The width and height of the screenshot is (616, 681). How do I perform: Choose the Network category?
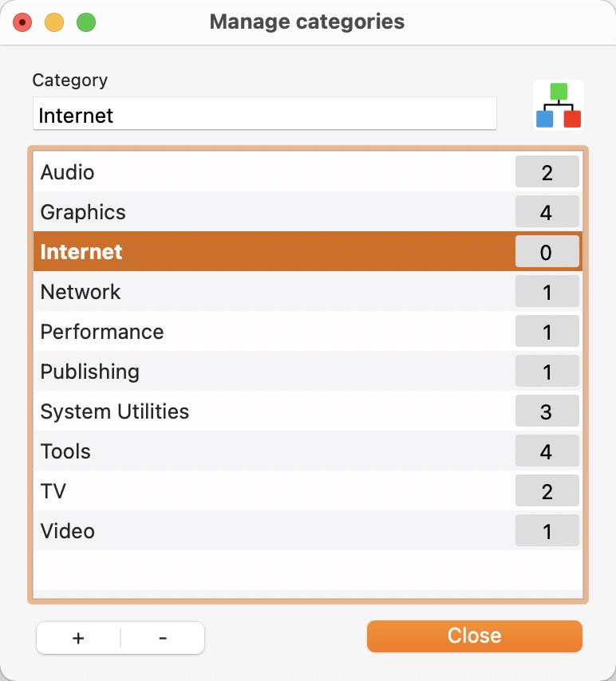tap(308, 291)
